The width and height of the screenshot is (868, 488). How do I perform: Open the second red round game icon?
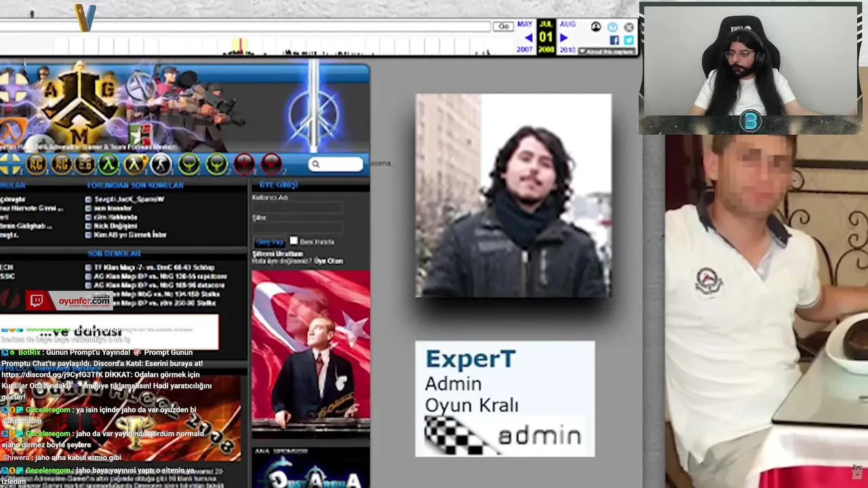point(271,163)
